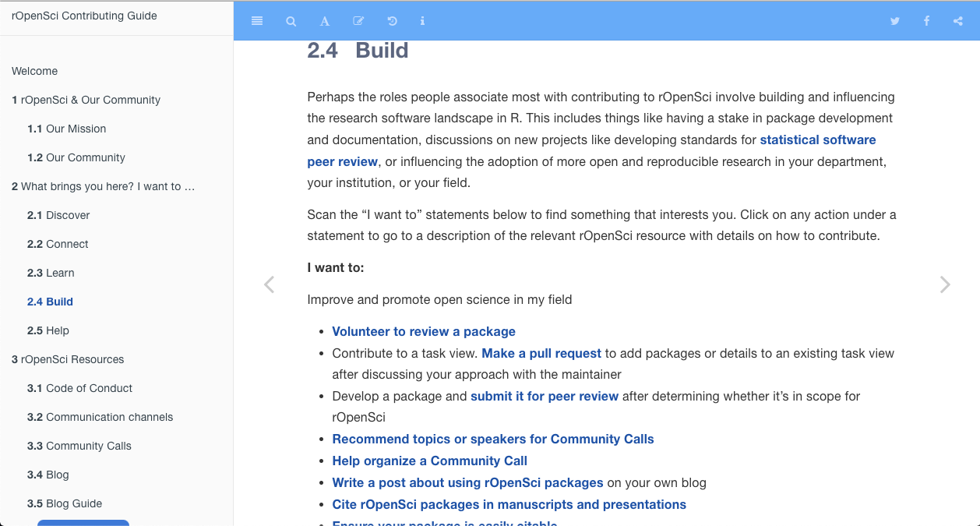The width and height of the screenshot is (980, 526).
Task: Toggle the sidebar with the hamburger icon
Action: (x=257, y=21)
